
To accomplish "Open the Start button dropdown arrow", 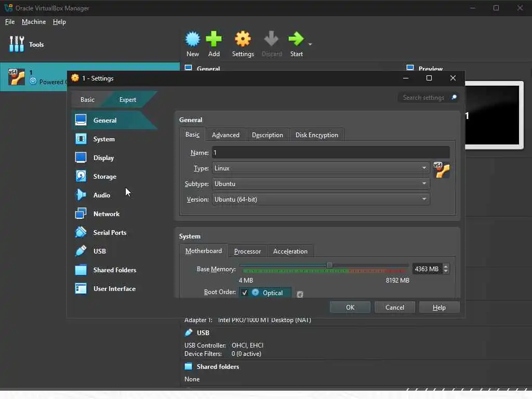I will pyautogui.click(x=310, y=45).
